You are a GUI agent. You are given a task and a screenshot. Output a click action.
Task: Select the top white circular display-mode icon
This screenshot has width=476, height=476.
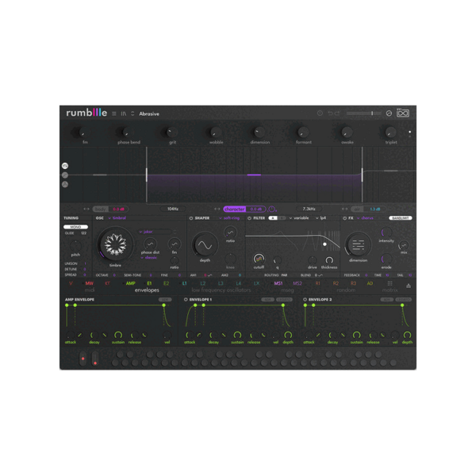click(65, 166)
